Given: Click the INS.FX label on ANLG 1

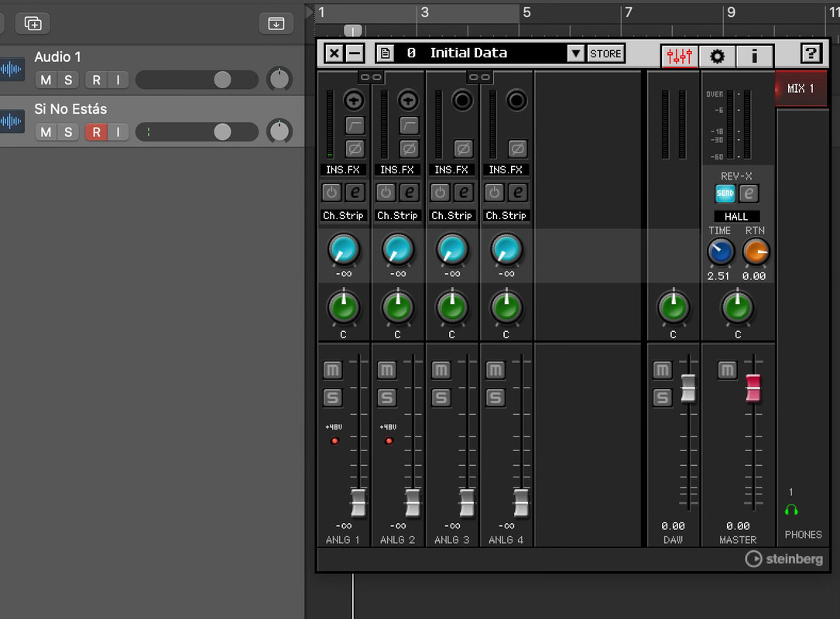Looking at the screenshot, I should (x=343, y=169).
